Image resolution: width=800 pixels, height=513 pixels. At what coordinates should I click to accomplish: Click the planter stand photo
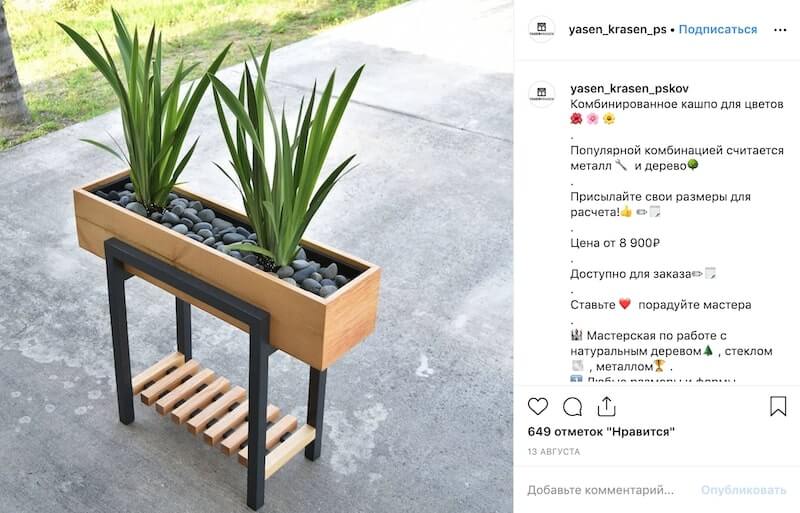[257, 256]
